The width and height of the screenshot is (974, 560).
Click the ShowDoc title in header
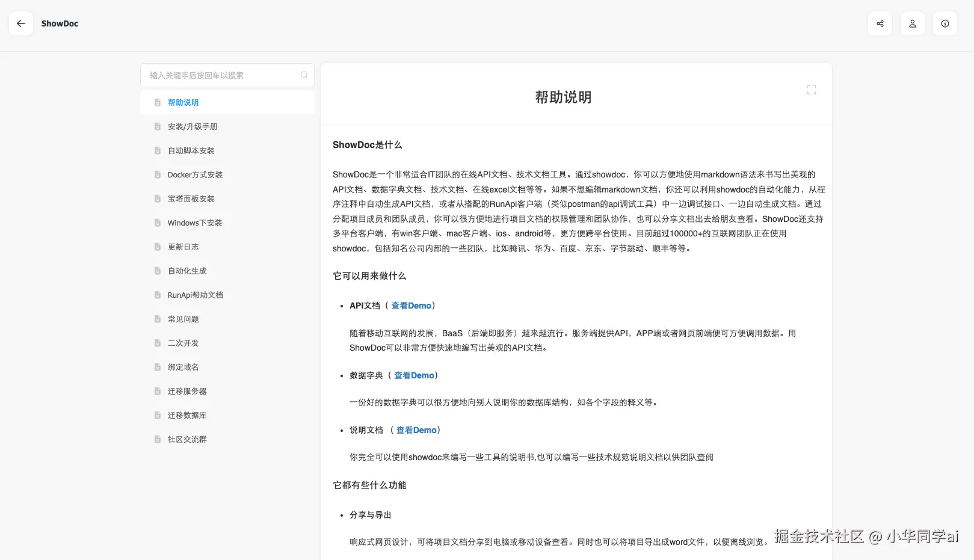[60, 23]
